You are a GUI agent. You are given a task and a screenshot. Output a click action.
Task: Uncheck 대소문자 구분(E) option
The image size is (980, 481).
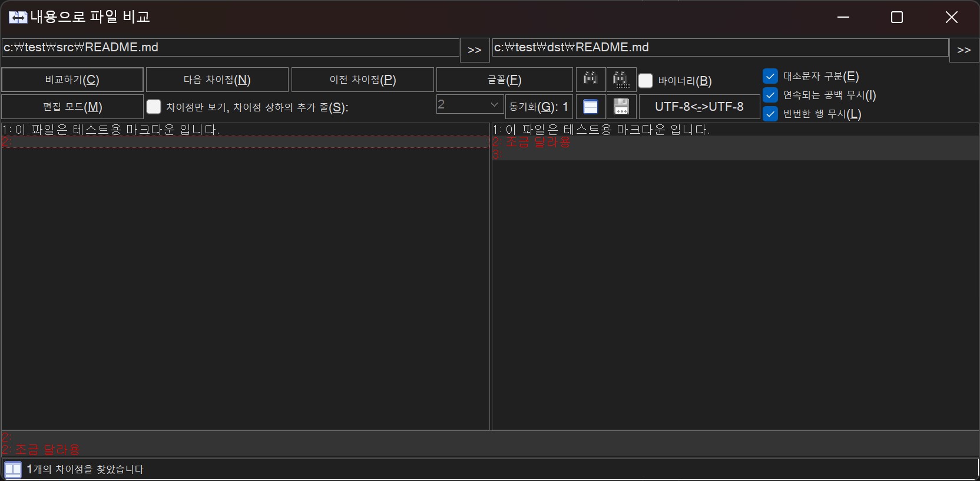[770, 76]
